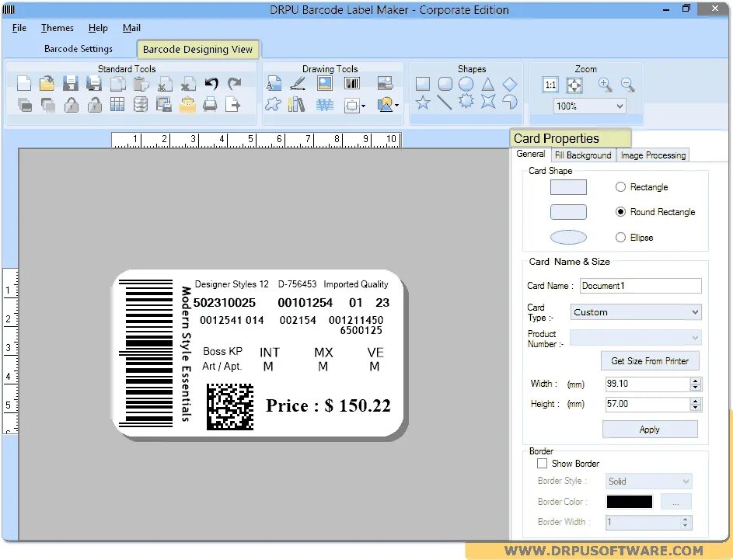Image resolution: width=733 pixels, height=560 pixels.
Task: Click the Fit to window zoom icon
Action: pyautogui.click(x=574, y=85)
